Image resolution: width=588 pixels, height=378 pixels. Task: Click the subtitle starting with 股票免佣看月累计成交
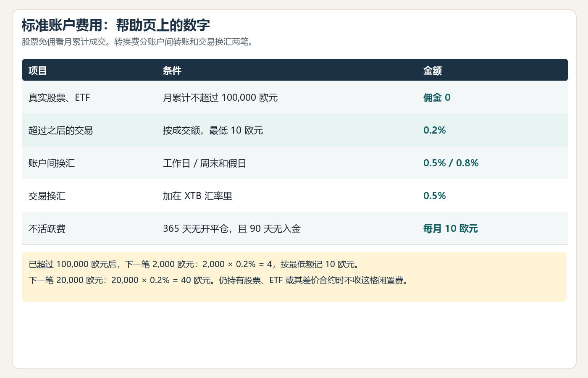(x=139, y=42)
